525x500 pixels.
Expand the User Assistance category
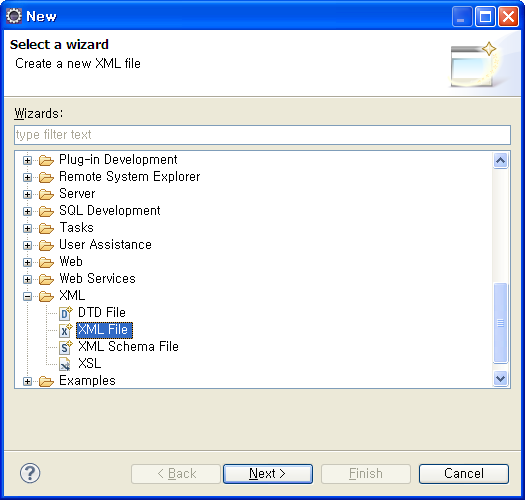tap(27, 245)
